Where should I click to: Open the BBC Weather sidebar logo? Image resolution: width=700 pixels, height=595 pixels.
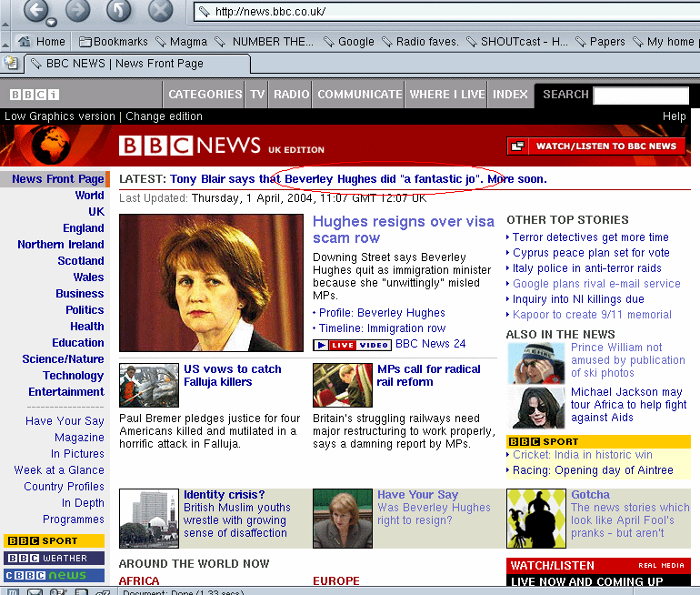(54, 558)
